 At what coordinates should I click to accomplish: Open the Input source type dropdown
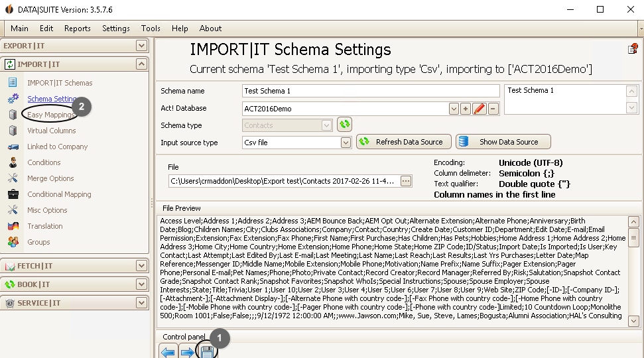click(x=346, y=143)
